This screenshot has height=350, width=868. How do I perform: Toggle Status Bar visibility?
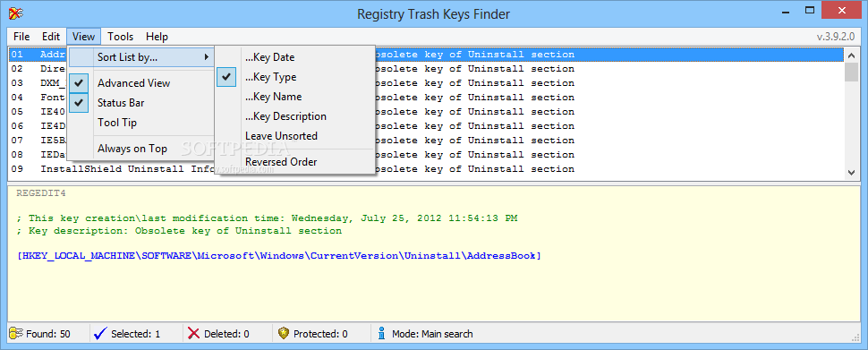(x=141, y=102)
